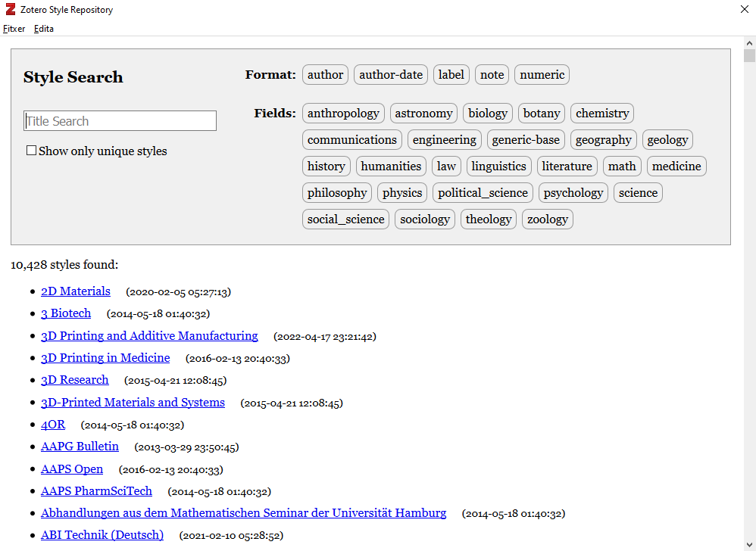The image size is (756, 551).
Task: Select the medicine field tag
Action: (x=677, y=167)
